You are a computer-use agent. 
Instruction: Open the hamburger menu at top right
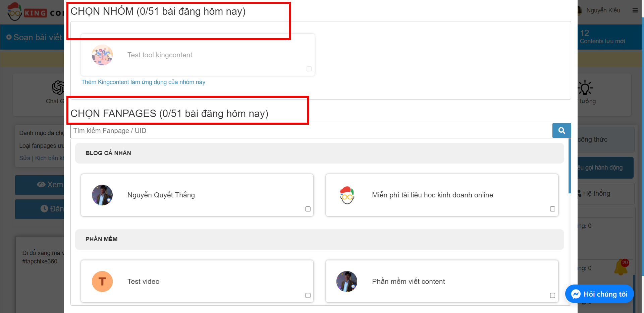(635, 10)
